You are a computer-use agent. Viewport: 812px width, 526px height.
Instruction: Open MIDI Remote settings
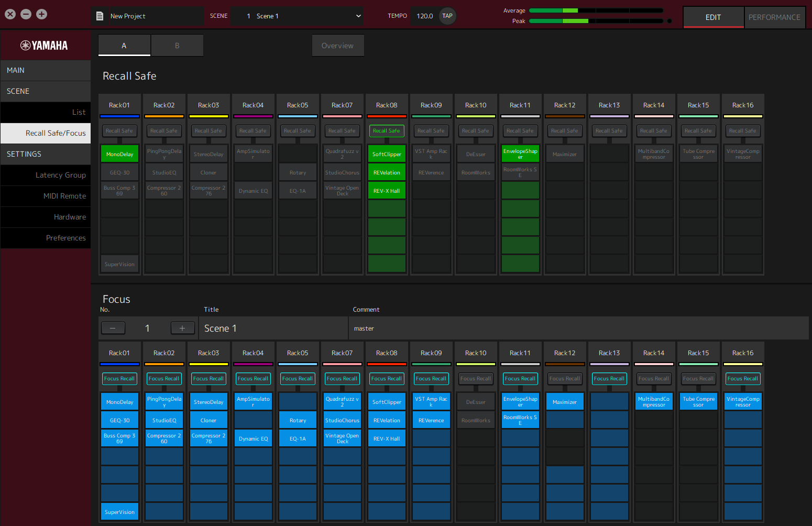(x=46, y=196)
